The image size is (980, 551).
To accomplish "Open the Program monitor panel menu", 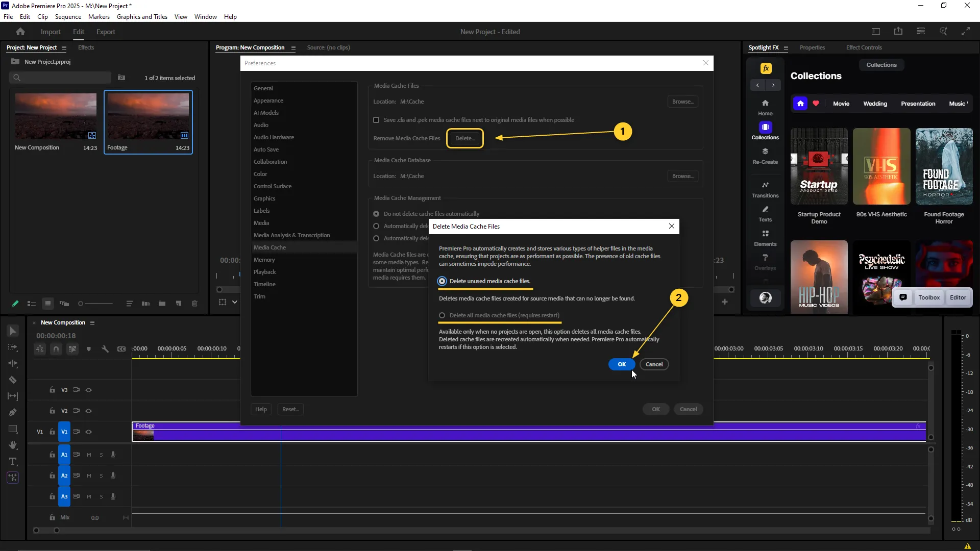I will [293, 48].
